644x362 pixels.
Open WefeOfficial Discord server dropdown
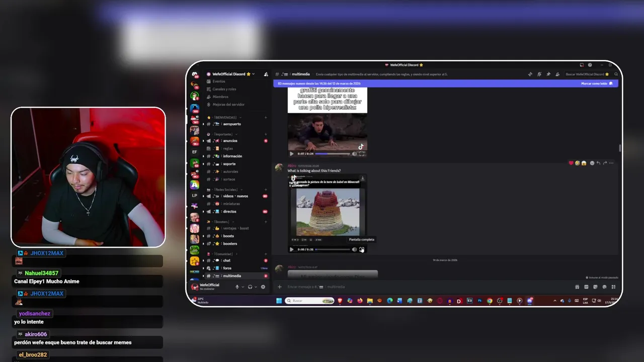tap(230, 74)
